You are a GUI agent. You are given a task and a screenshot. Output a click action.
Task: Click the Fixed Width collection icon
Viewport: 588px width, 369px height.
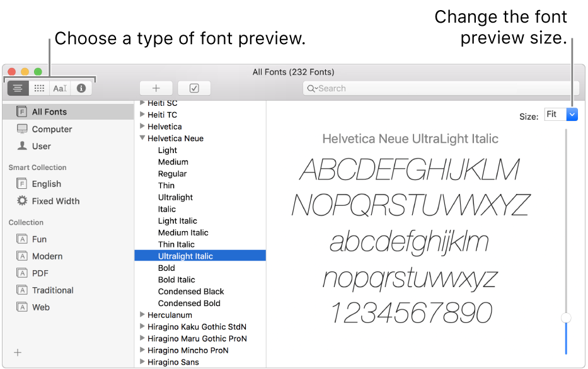(x=22, y=201)
